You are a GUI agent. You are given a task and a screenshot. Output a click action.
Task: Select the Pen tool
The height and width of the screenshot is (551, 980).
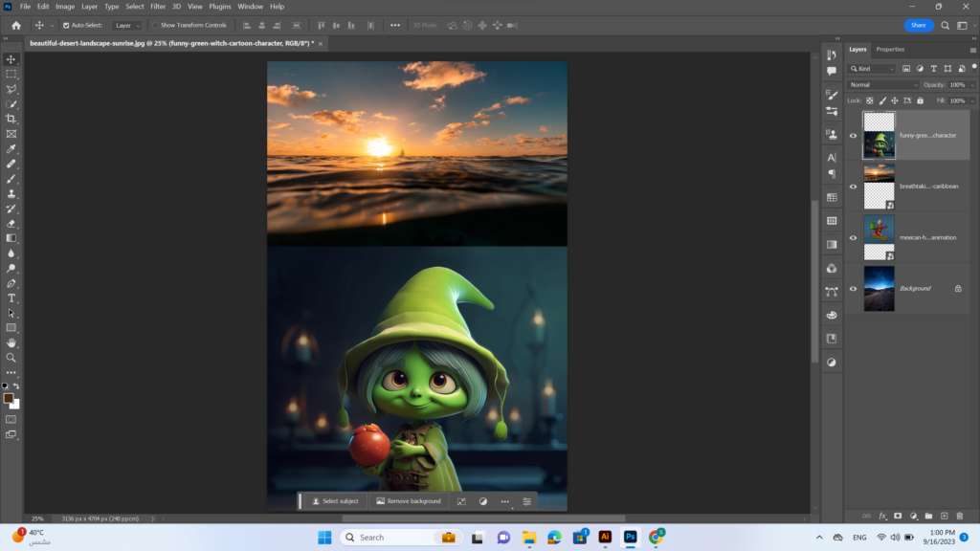click(x=11, y=283)
